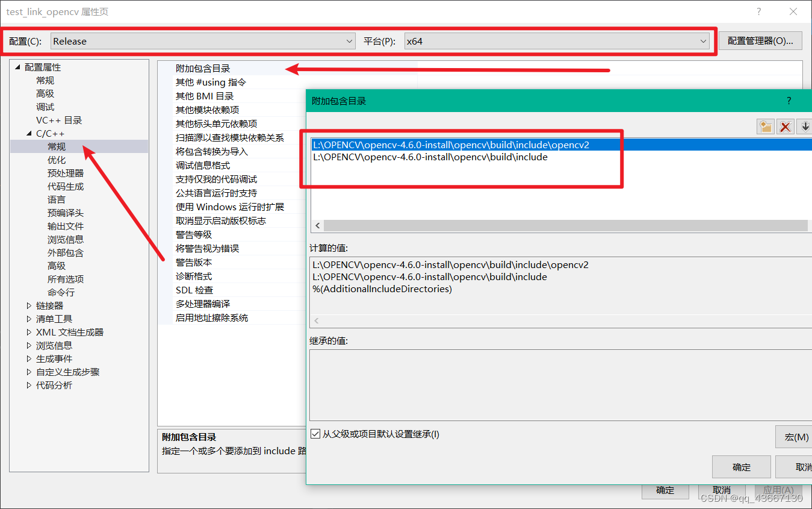Image resolution: width=812 pixels, height=509 pixels.
Task: Click left arrow of 计算的值 scrollbar
Action: [317, 321]
